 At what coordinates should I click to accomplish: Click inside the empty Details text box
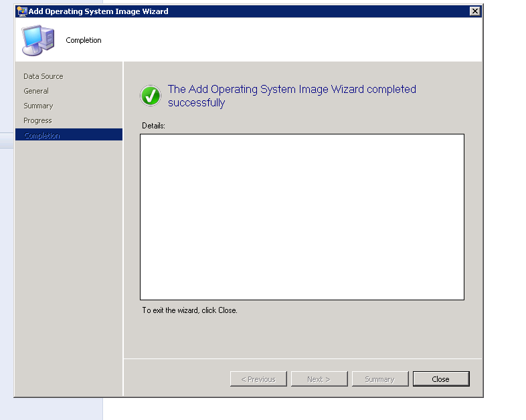point(302,217)
